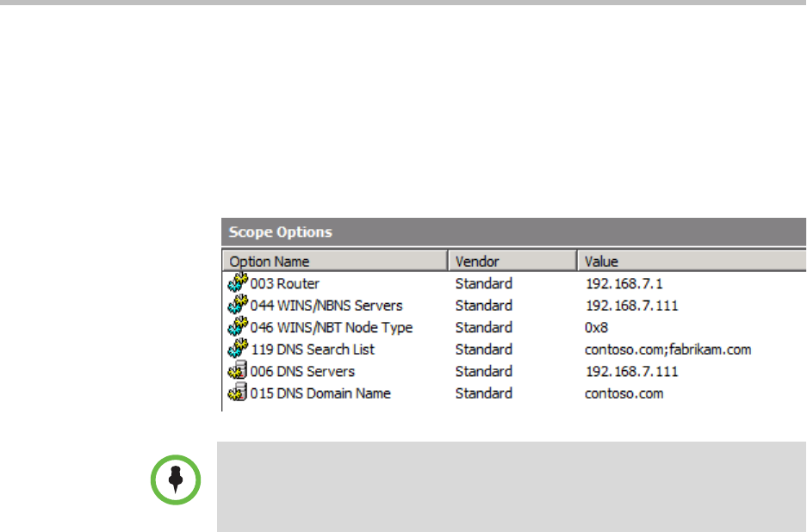Click the 0x8 node type value
807x532 pixels.
596,328
